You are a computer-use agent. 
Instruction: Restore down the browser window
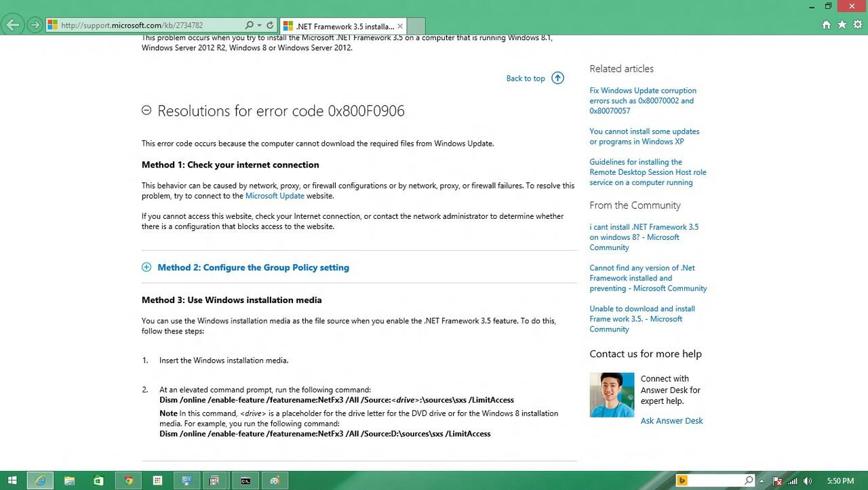click(x=828, y=6)
